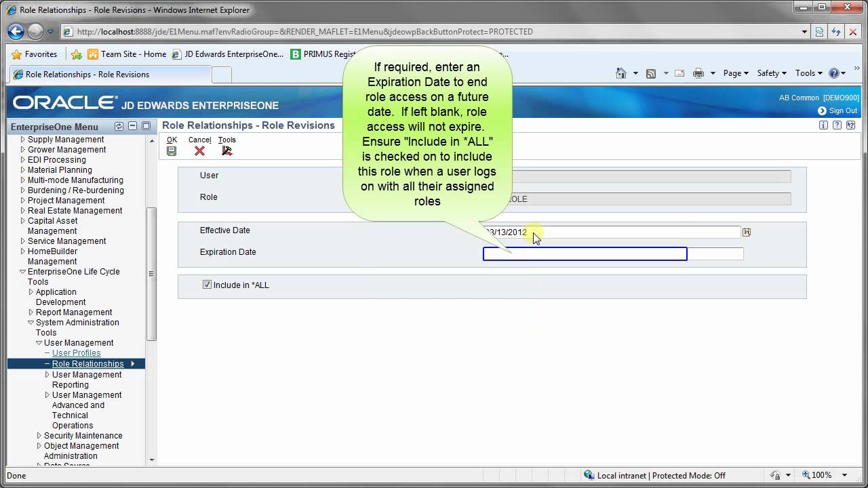Click the Protected Mode status bar text
Image resolution: width=868 pixels, height=488 pixels.
coord(661,475)
